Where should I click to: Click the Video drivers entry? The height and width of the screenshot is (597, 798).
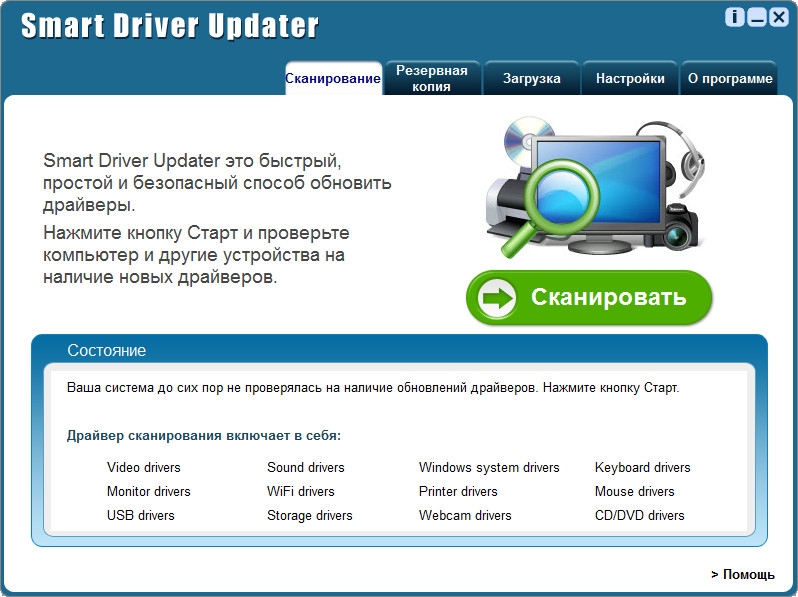144,467
